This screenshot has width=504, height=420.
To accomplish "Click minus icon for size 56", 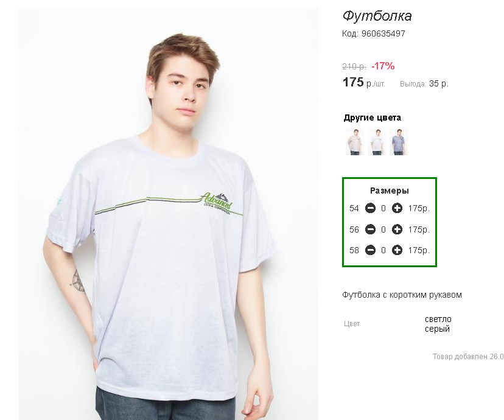I will click(370, 229).
